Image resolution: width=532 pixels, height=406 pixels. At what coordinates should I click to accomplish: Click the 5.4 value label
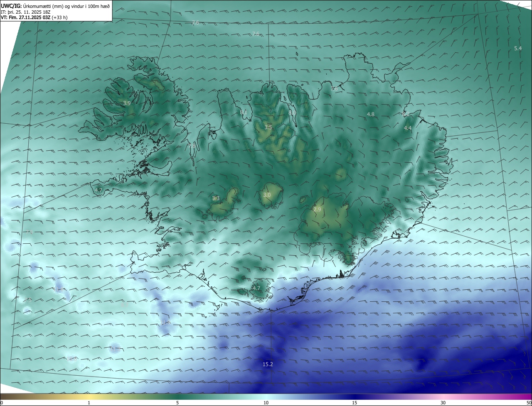518,48
